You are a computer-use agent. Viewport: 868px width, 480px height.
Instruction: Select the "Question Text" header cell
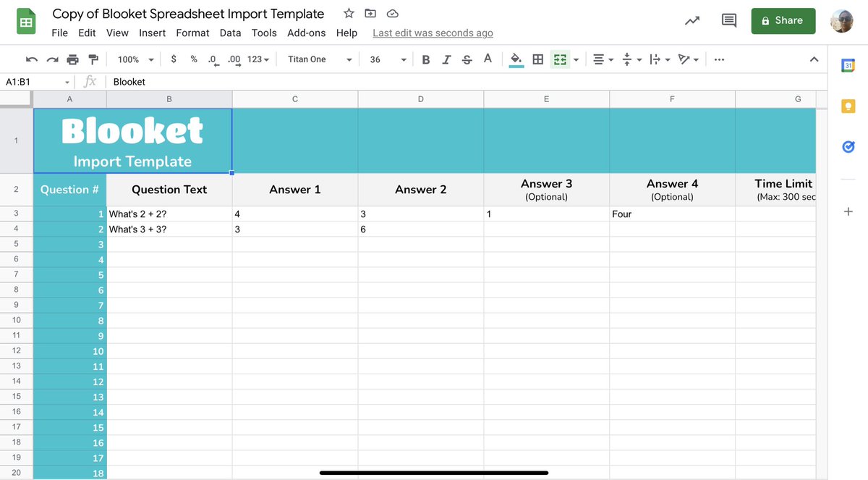[x=169, y=190]
